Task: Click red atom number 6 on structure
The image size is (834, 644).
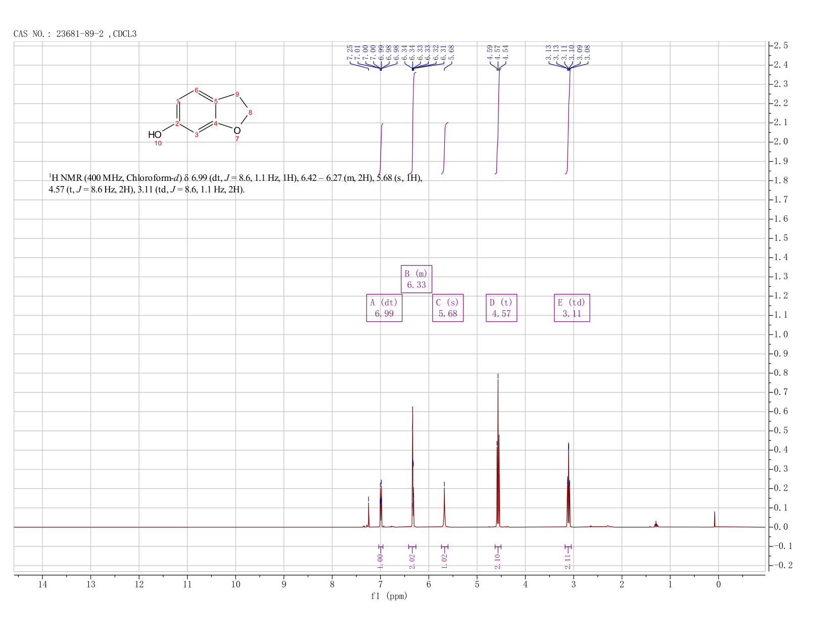Action: coord(196,90)
